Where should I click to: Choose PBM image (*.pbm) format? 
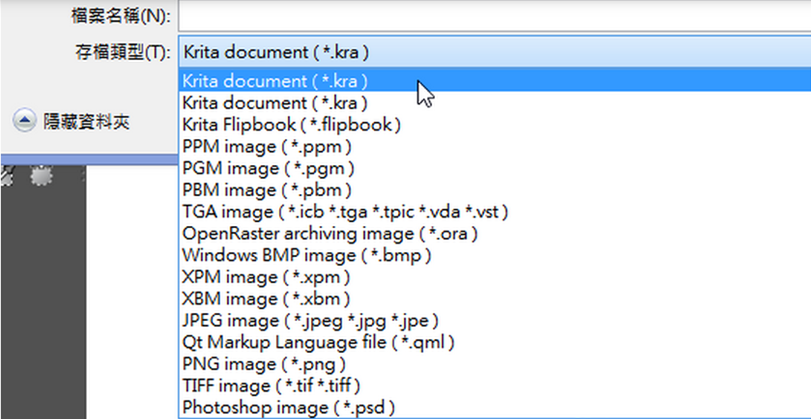(x=494, y=190)
